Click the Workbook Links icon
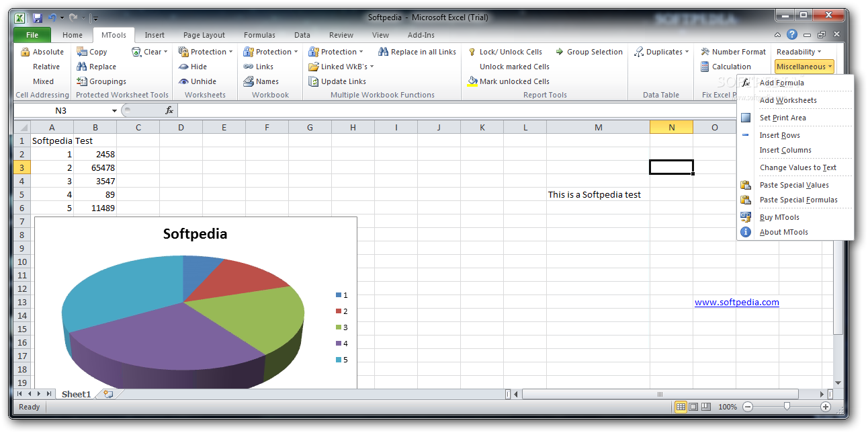Screen dimensions: 868x433 coord(248,67)
